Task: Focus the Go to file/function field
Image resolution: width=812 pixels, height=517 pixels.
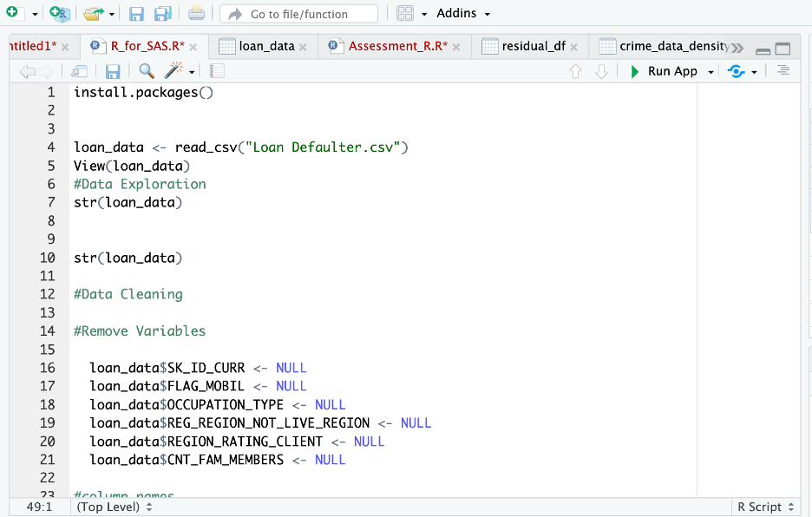Action: point(298,14)
